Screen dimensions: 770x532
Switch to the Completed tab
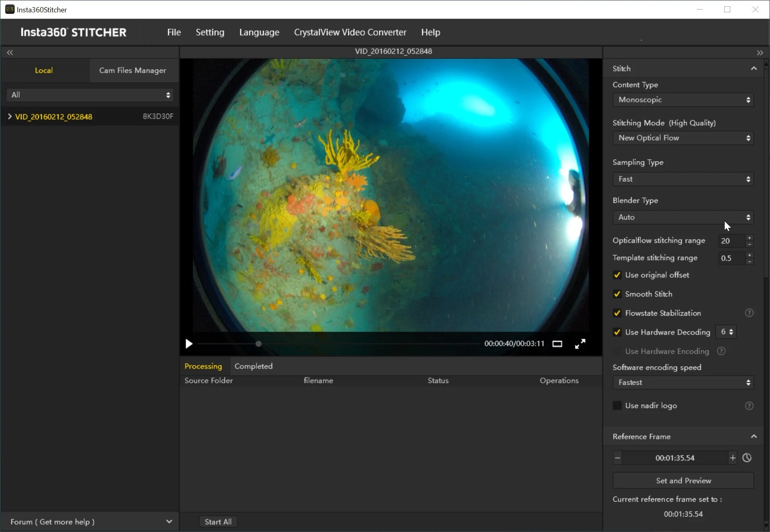254,366
